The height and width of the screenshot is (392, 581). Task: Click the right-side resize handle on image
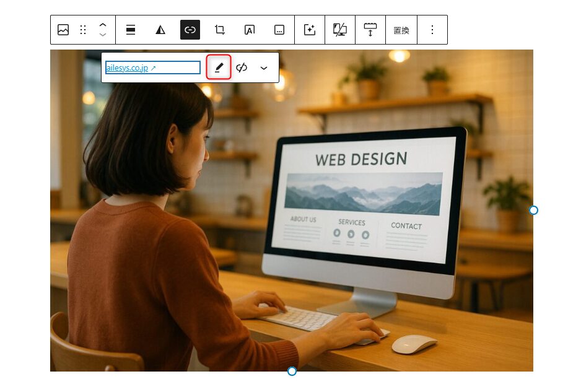(533, 211)
